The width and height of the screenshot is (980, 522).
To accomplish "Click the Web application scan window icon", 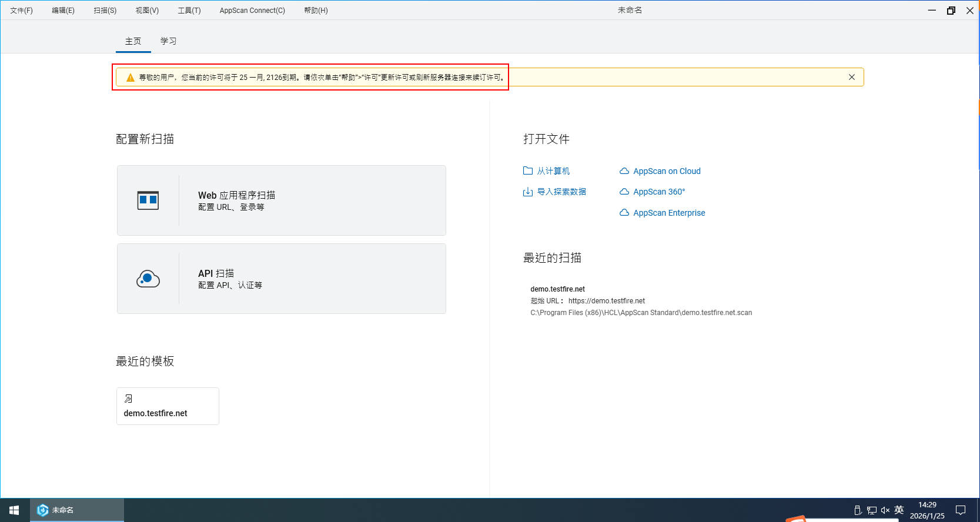I will coord(148,200).
